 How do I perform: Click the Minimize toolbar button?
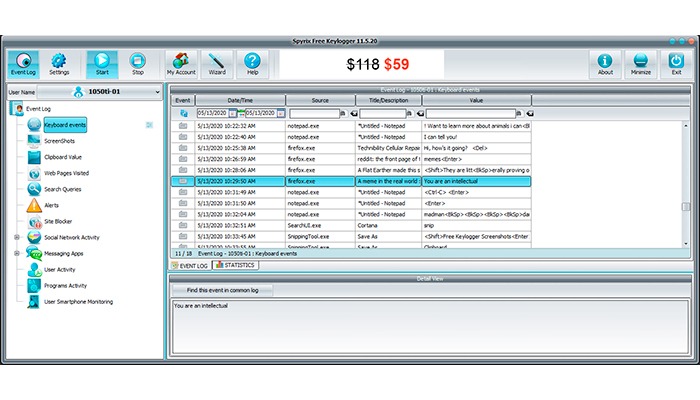[641, 64]
